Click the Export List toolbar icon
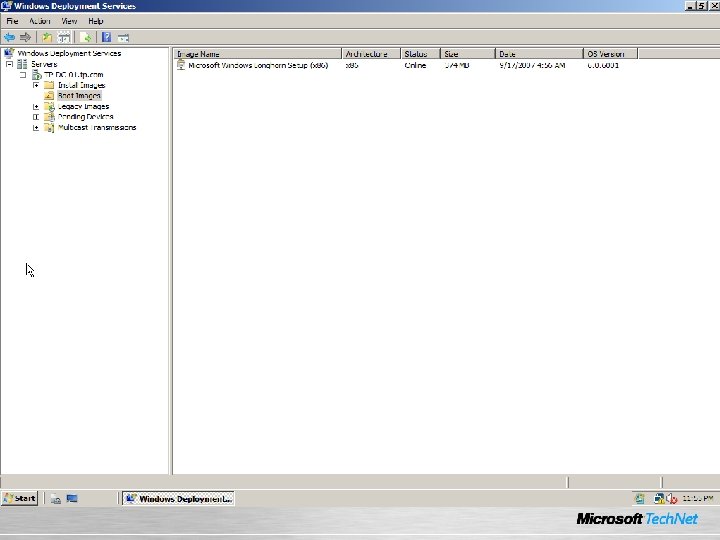The height and width of the screenshot is (540, 720). pyautogui.click(x=85, y=37)
